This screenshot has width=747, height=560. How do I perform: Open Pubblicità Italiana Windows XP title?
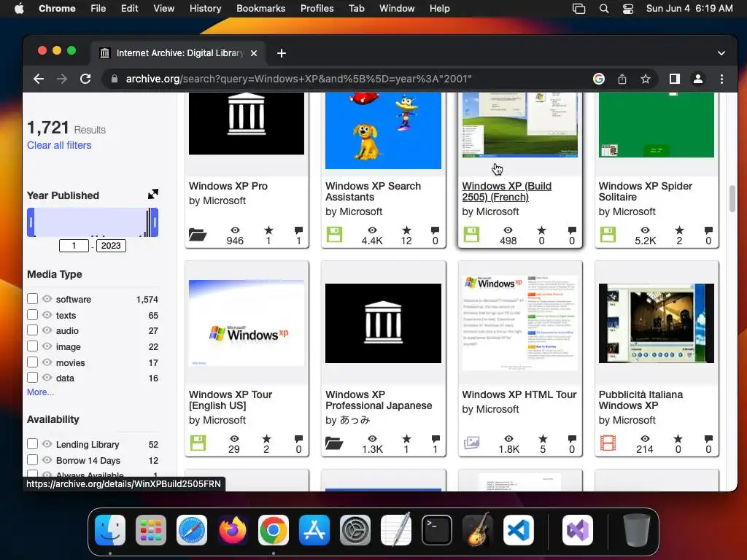(x=640, y=400)
